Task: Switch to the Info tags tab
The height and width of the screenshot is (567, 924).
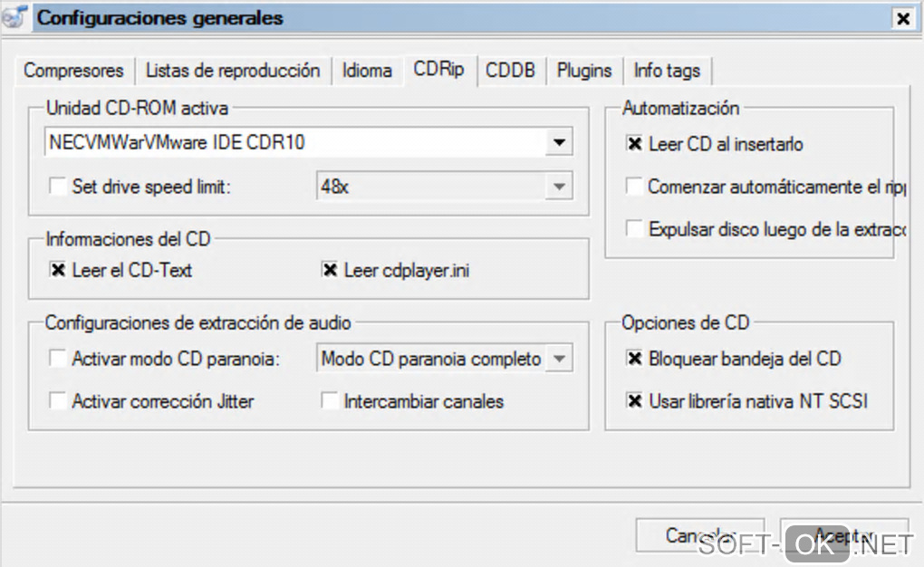Action: (x=667, y=71)
